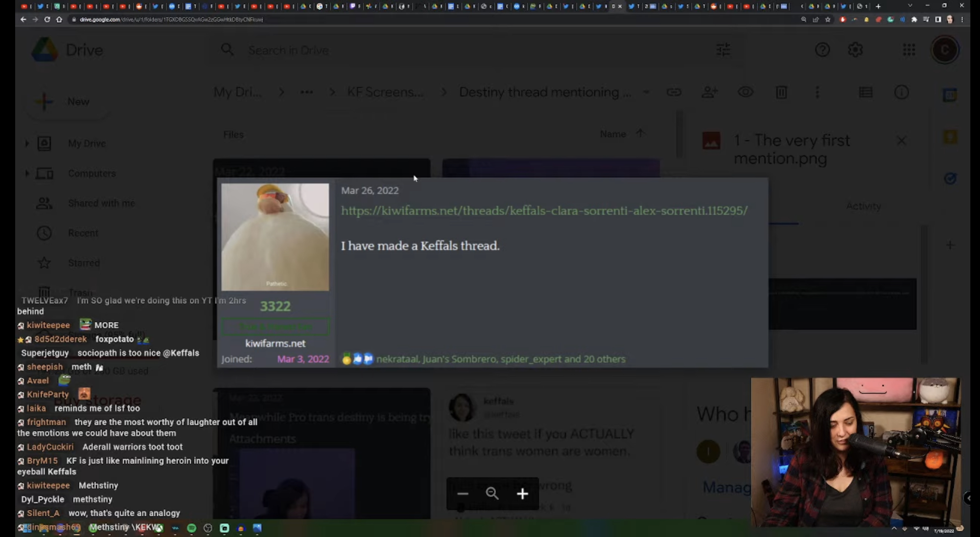Click the Share folder add-person icon
This screenshot has width=980, height=537.
coord(710,92)
